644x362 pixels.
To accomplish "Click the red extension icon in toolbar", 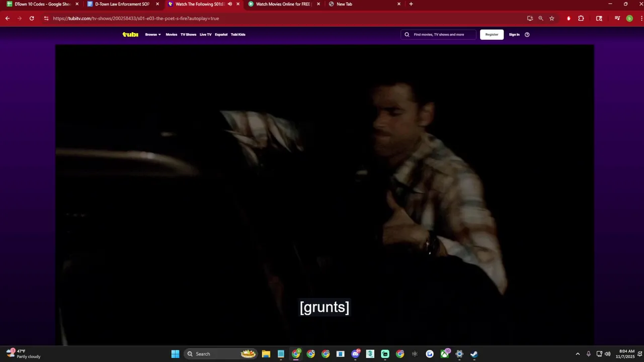I will tap(569, 18).
